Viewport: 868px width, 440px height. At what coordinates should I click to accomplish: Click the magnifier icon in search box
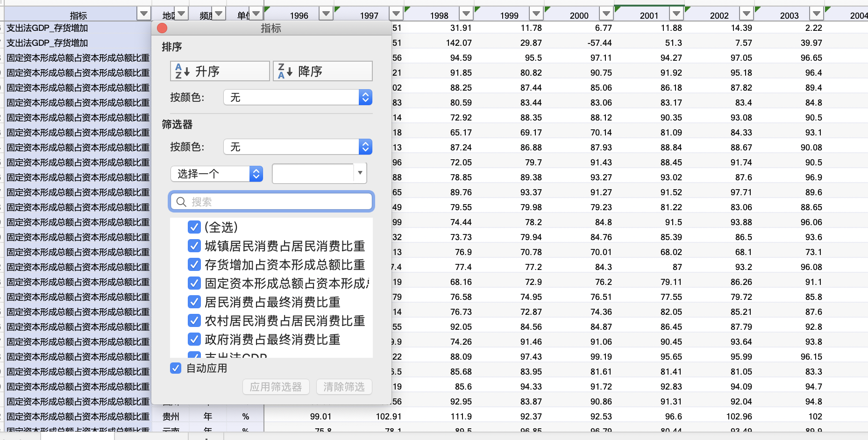(181, 202)
